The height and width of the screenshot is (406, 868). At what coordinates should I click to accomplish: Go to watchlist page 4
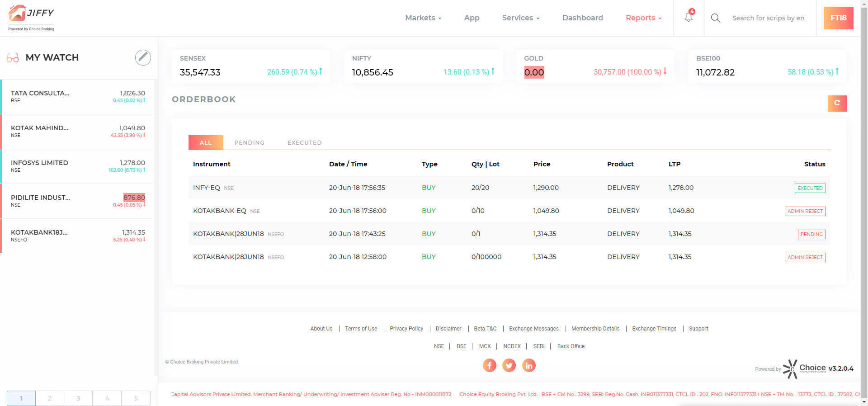click(x=107, y=398)
